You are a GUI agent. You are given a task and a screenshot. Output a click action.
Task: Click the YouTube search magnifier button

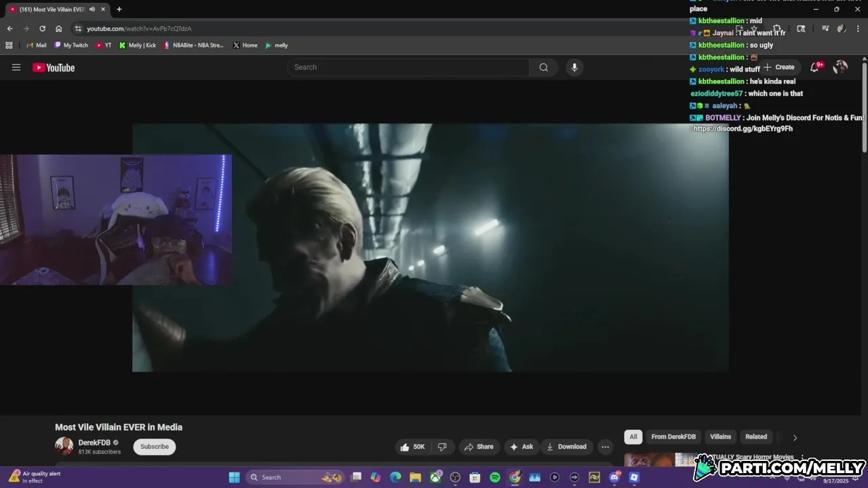(544, 67)
